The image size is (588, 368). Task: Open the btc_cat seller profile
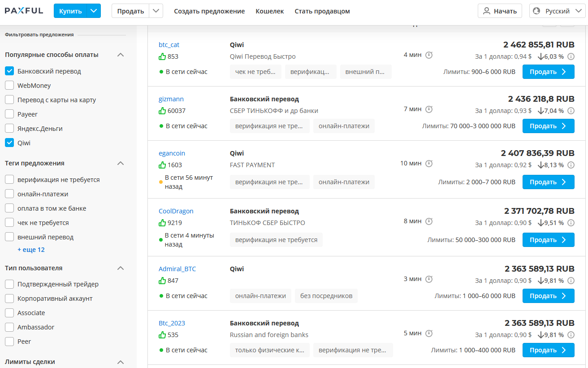coord(169,45)
